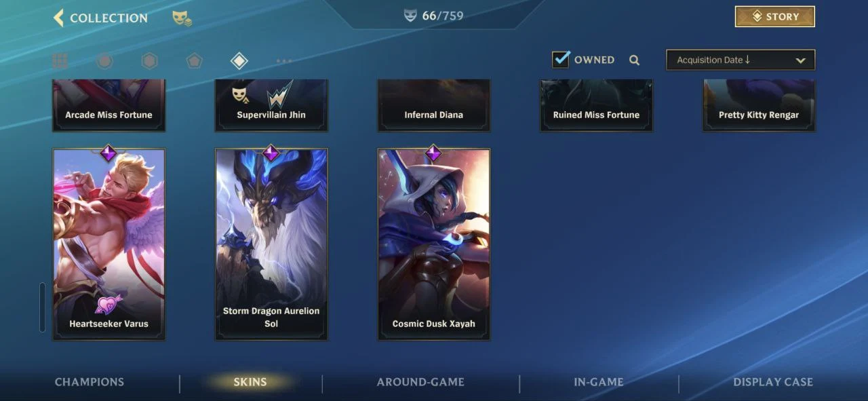Image resolution: width=868 pixels, height=401 pixels.
Task: Click the Story button
Action: click(775, 17)
